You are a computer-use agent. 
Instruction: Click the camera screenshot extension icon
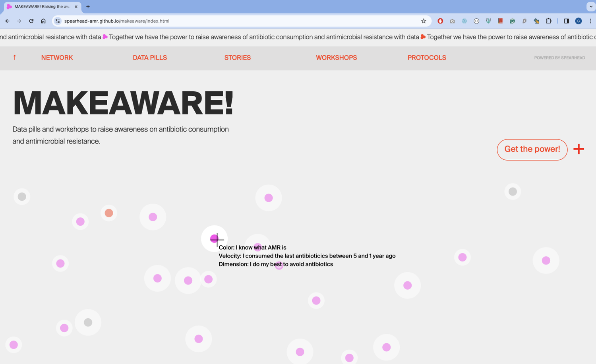pyautogui.click(x=452, y=21)
